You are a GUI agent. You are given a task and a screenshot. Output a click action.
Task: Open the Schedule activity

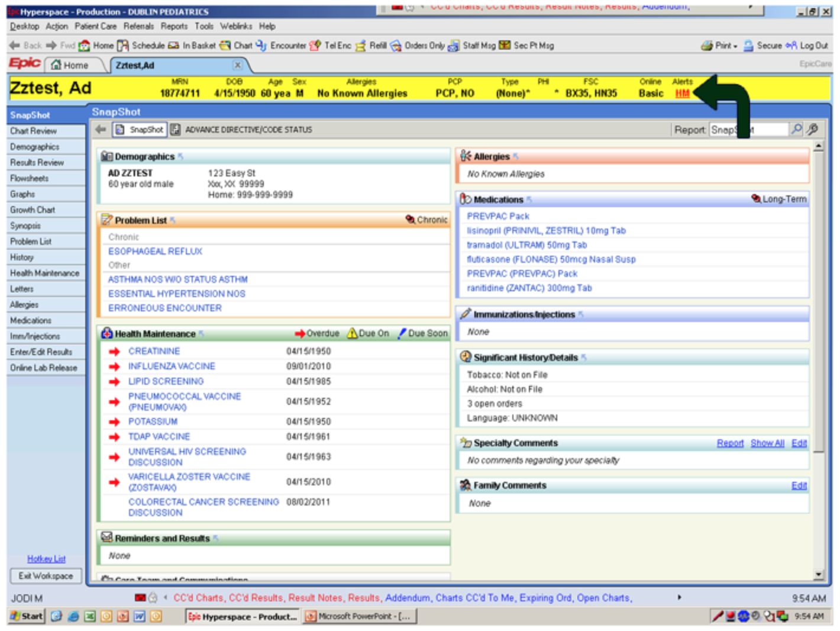(x=141, y=46)
